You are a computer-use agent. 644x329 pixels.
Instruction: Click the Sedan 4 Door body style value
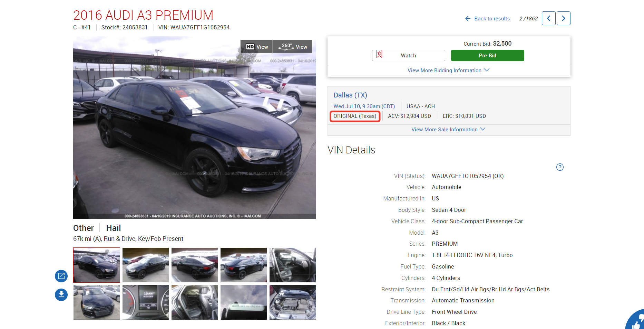449,210
